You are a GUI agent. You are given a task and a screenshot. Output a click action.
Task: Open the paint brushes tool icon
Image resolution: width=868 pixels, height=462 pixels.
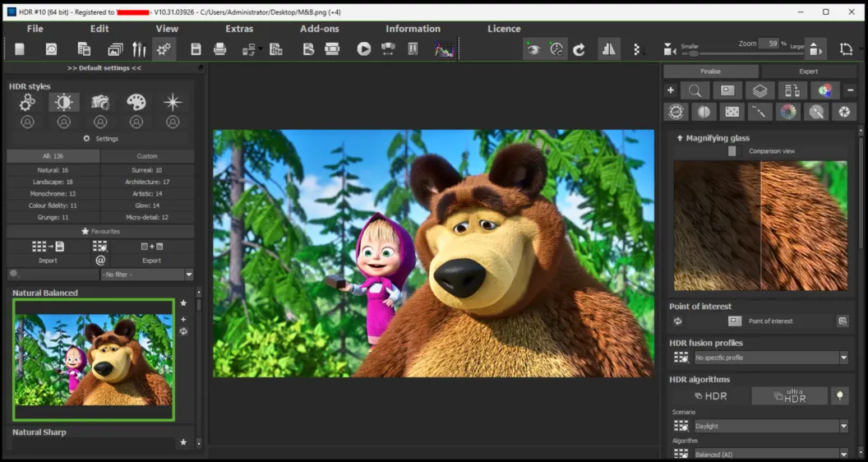pyautogui.click(x=139, y=49)
